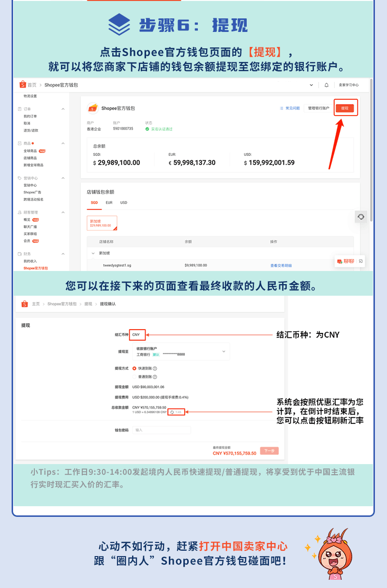Open the 聊聊 chat widget
The image size is (387, 588).
pyautogui.click(x=346, y=262)
